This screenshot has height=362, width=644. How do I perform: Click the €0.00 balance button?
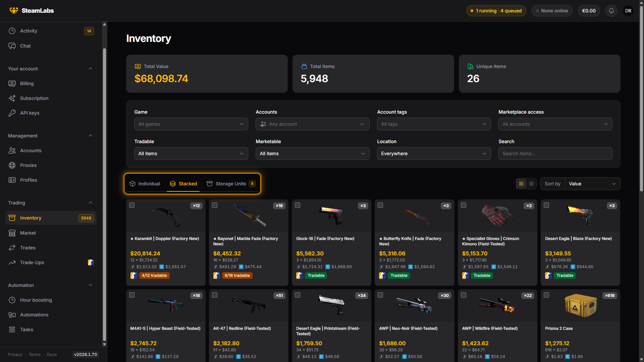(x=589, y=11)
